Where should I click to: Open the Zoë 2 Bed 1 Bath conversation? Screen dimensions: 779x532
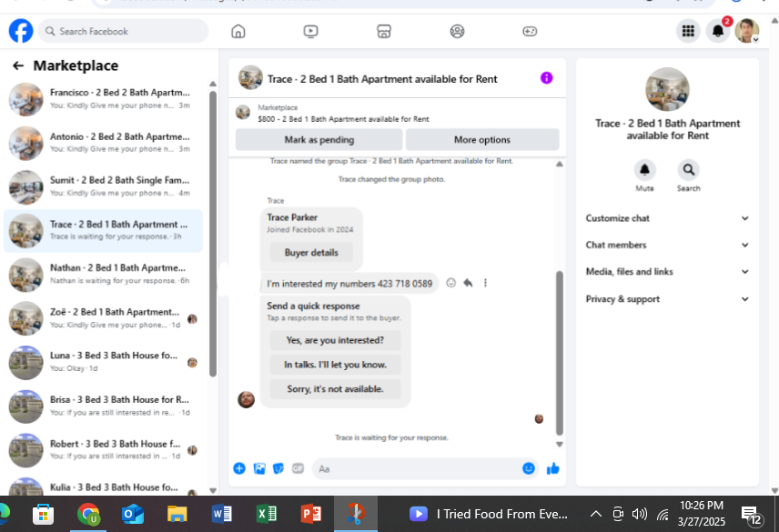(x=103, y=318)
